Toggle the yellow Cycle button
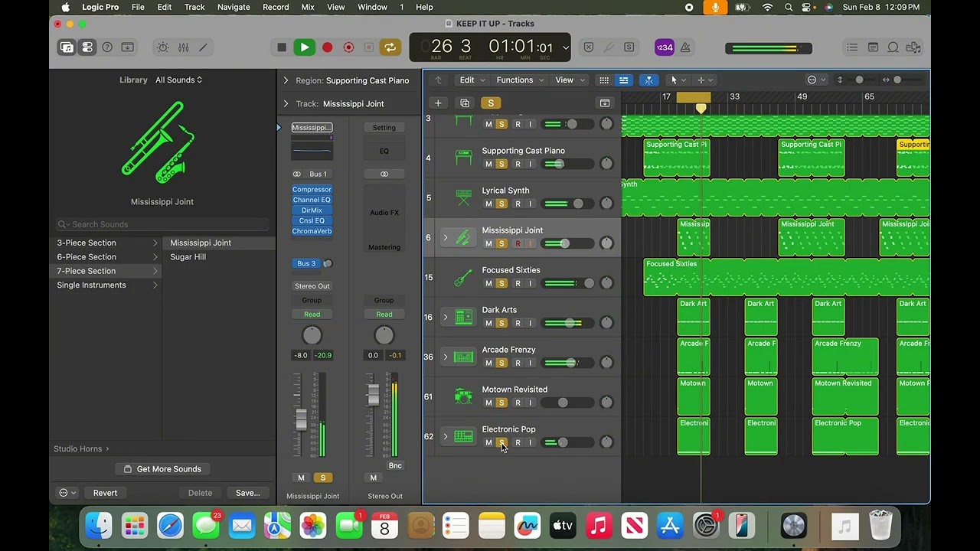The height and width of the screenshot is (551, 980). pos(390,47)
